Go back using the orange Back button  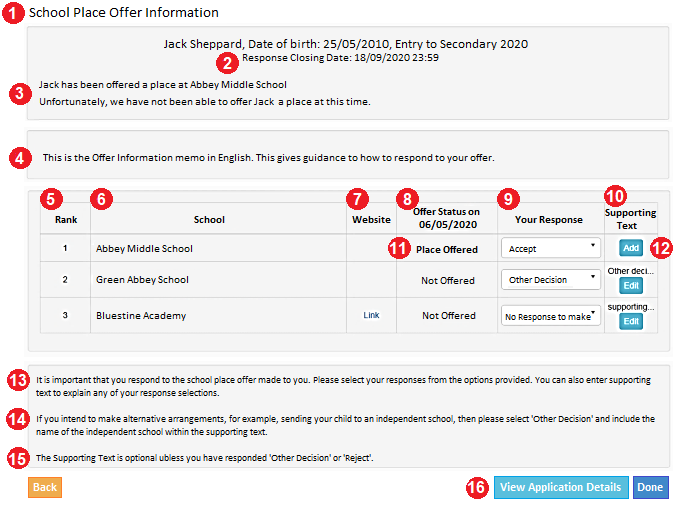click(45, 487)
